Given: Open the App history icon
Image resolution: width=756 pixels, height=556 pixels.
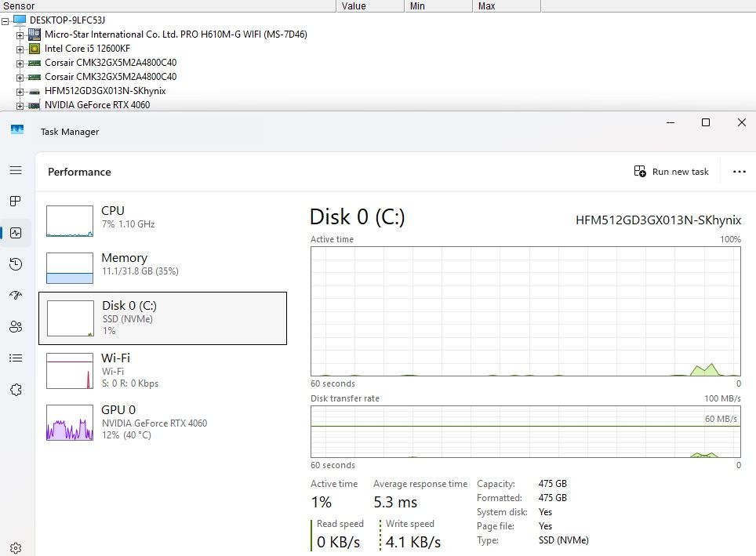Looking at the screenshot, I should coord(16,264).
